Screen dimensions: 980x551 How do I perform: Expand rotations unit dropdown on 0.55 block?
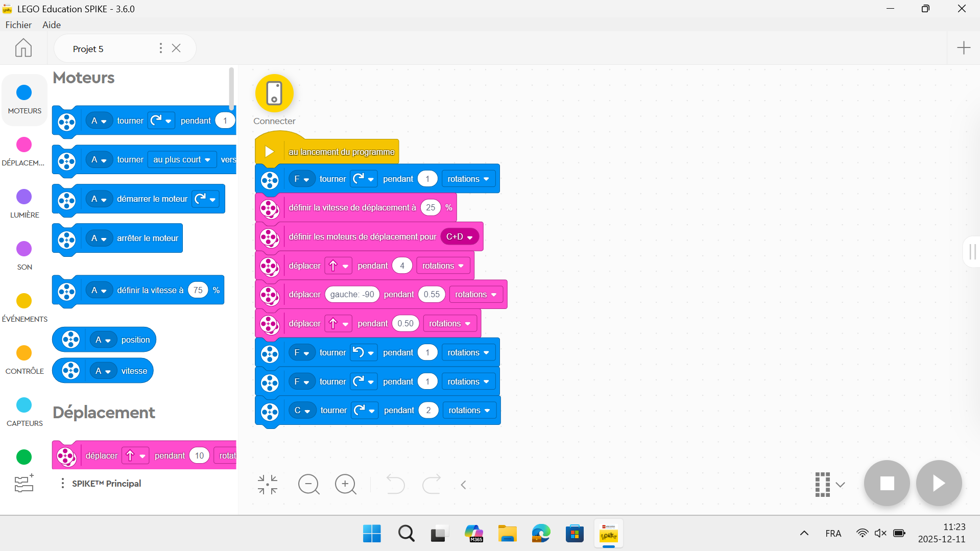coord(475,295)
